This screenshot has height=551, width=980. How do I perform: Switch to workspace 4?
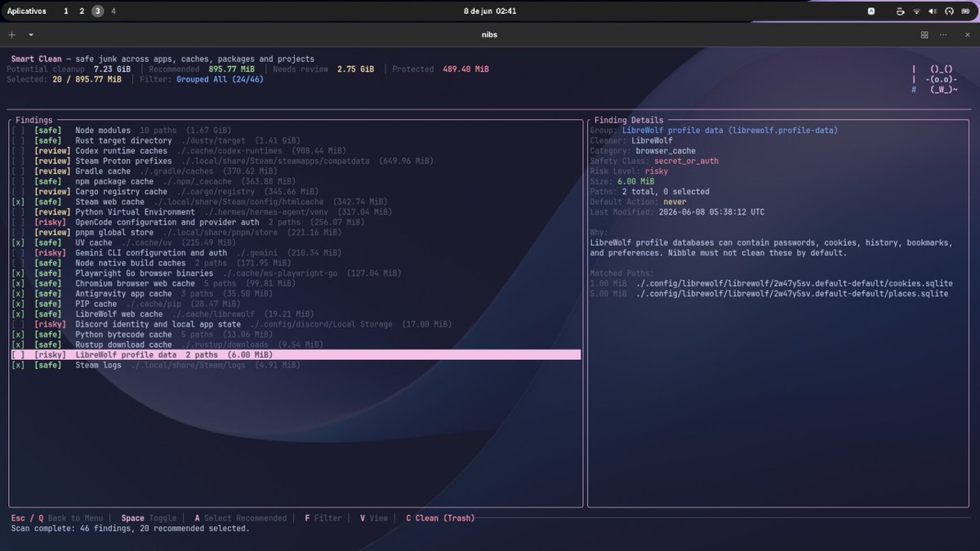pos(114,11)
